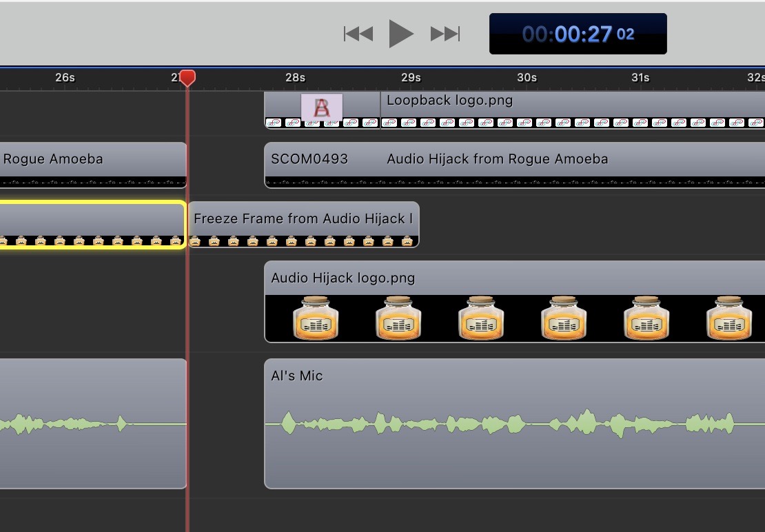This screenshot has height=532, width=765.
Task: Click the 30s mark on the ruler
Action: [x=527, y=78]
